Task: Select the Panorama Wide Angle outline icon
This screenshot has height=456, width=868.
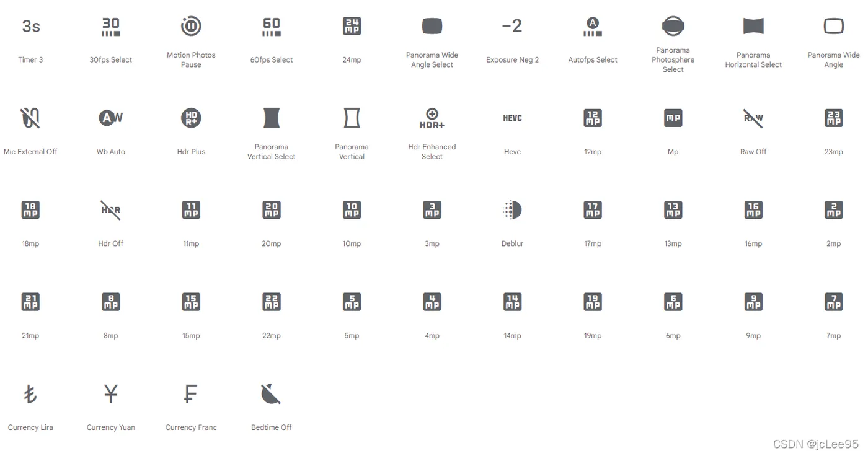Action: point(834,26)
